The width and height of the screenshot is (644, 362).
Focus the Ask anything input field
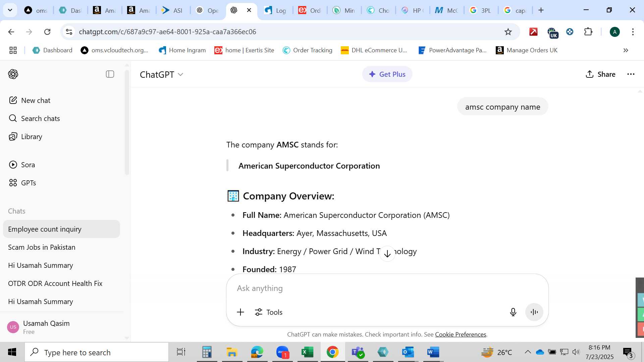point(387,288)
